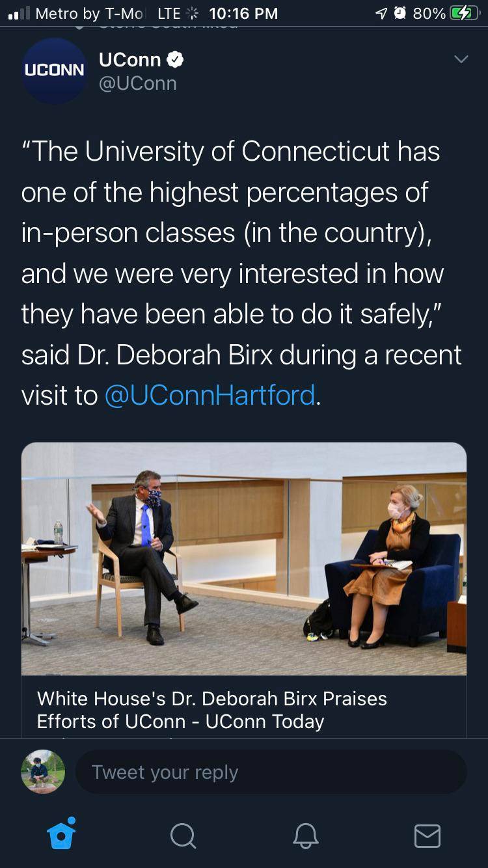The width and height of the screenshot is (488, 868).
Task: Tap the verified badge beside UConn
Action: [x=176, y=60]
